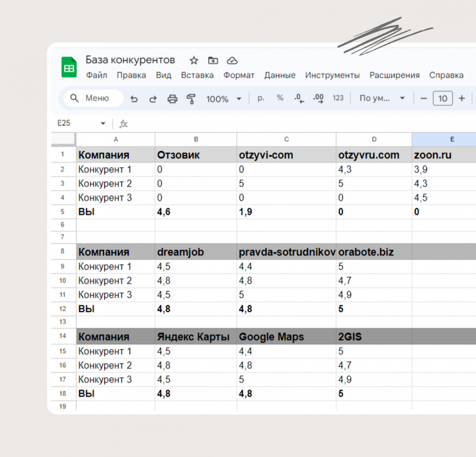476x457 pixels.
Task: Open the Данные menu
Action: tap(280, 75)
